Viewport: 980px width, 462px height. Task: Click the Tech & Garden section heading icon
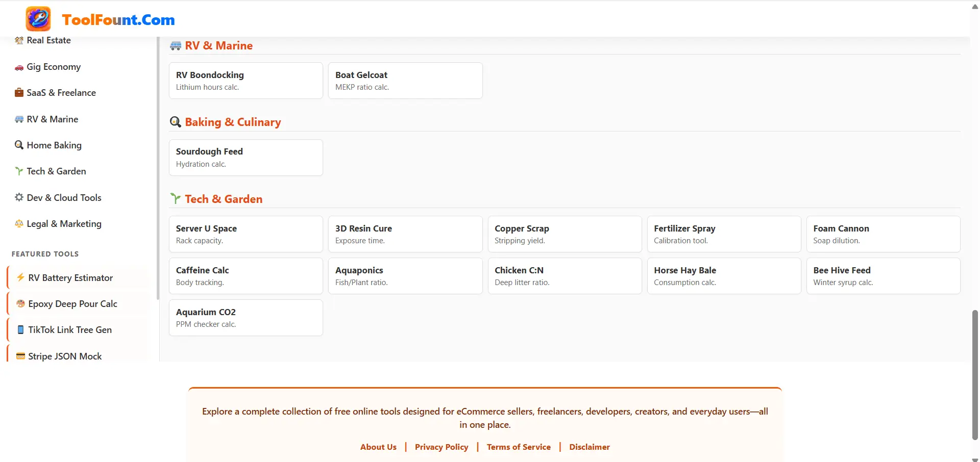tap(176, 199)
